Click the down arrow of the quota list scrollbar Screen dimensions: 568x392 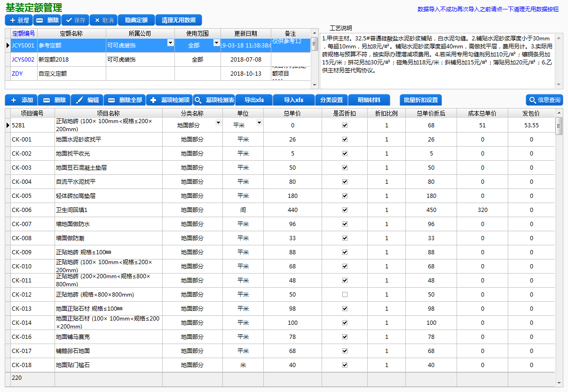click(315, 85)
